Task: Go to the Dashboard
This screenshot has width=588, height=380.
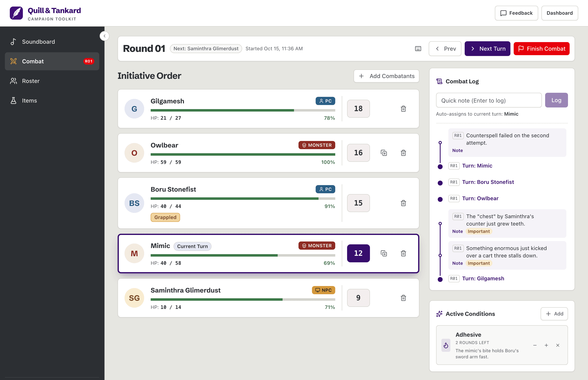Action: pyautogui.click(x=559, y=13)
